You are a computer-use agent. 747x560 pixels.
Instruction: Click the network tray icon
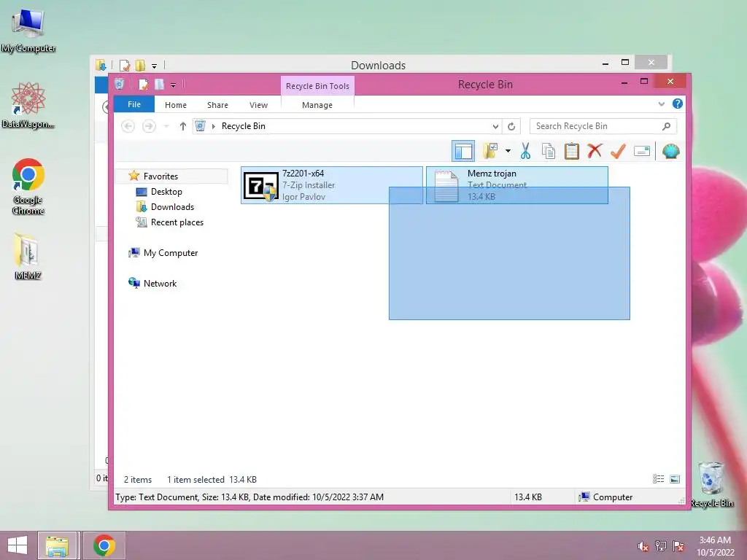(661, 545)
